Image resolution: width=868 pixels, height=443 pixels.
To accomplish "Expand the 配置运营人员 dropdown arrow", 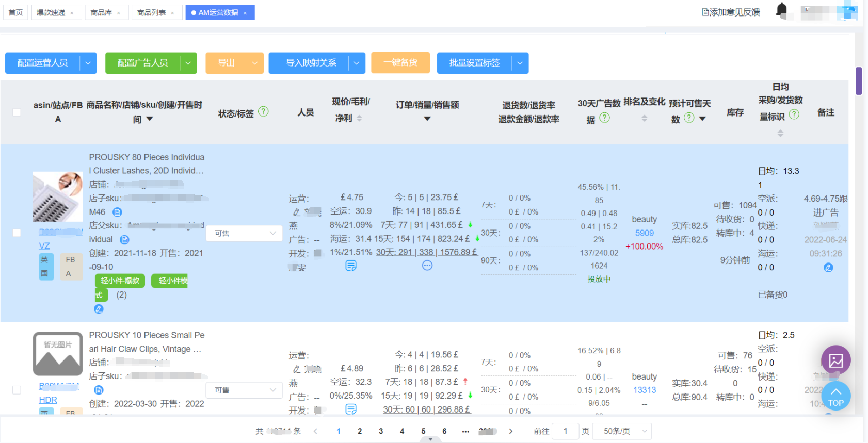I will click(x=88, y=63).
